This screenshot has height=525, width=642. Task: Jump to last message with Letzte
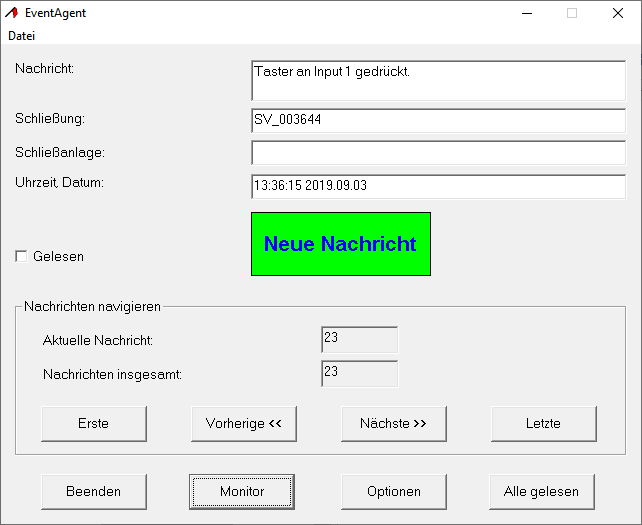[543, 423]
